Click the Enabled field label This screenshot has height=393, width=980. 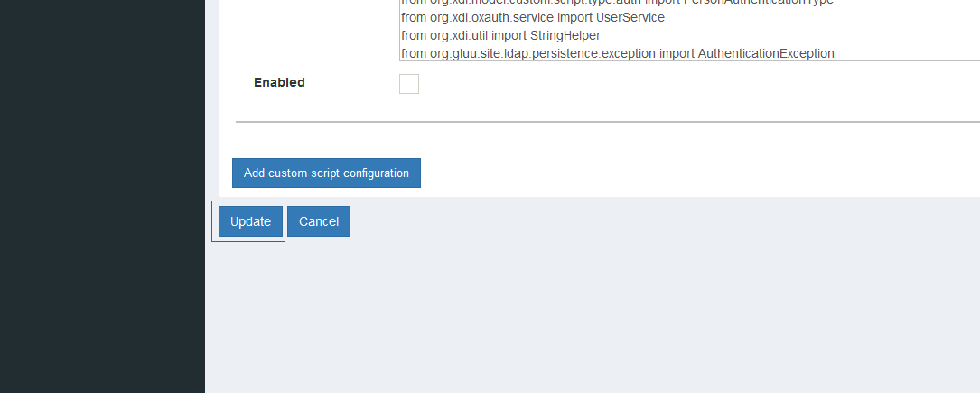click(279, 82)
